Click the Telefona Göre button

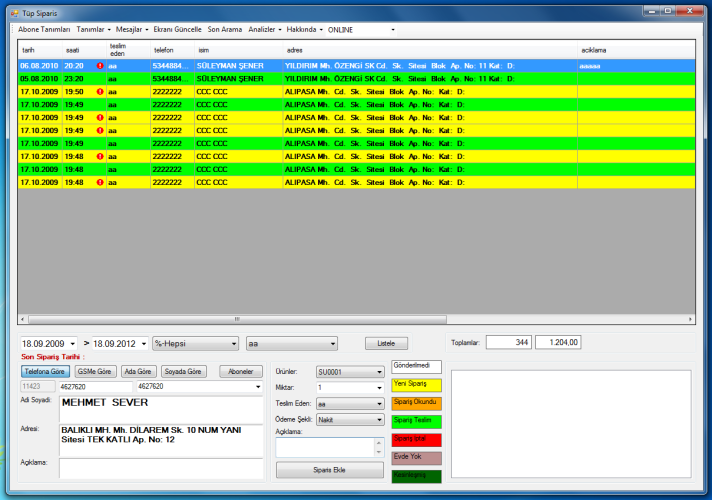(x=45, y=371)
